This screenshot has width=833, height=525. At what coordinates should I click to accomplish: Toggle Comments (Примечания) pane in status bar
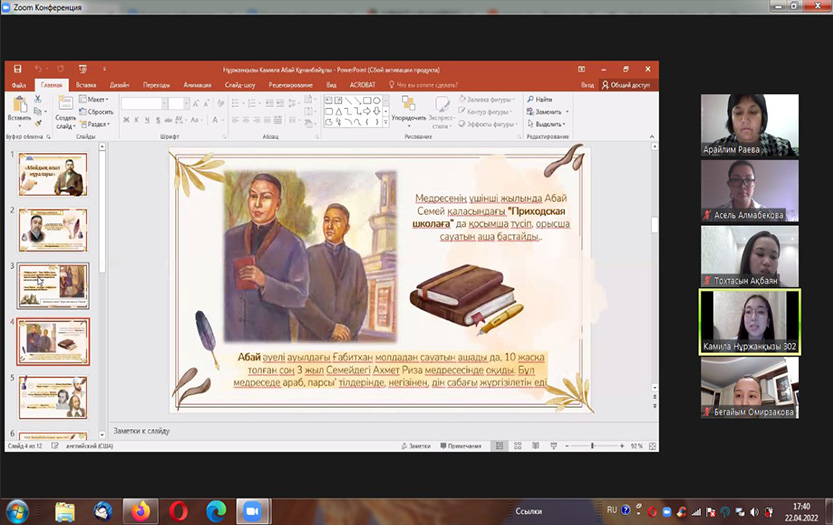(x=460, y=446)
